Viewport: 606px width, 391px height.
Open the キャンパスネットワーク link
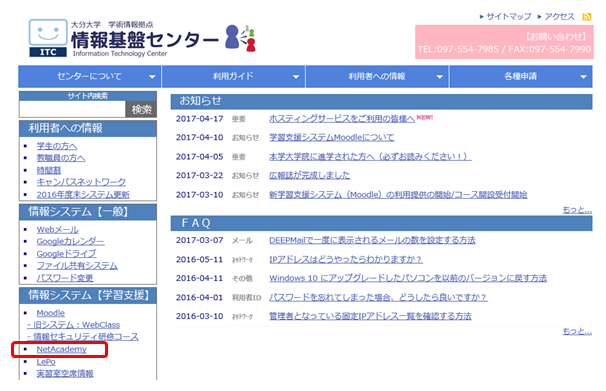81,182
